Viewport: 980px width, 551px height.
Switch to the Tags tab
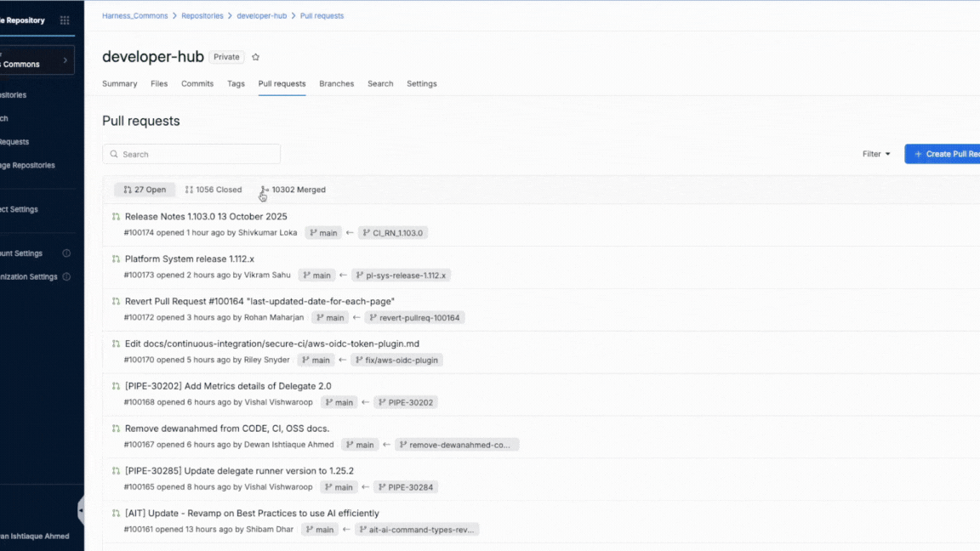click(236, 83)
